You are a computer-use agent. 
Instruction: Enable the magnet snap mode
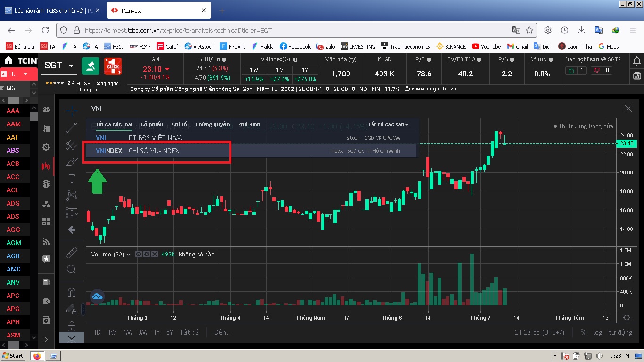[x=72, y=293]
